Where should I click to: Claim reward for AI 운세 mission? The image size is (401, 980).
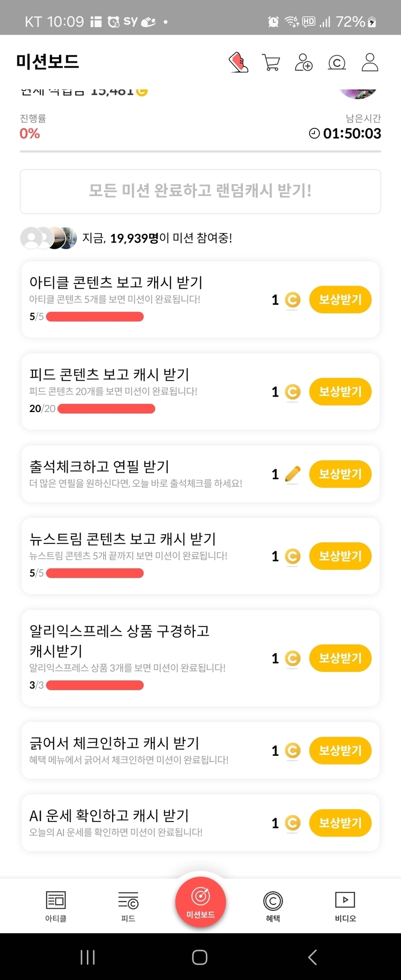coord(340,823)
